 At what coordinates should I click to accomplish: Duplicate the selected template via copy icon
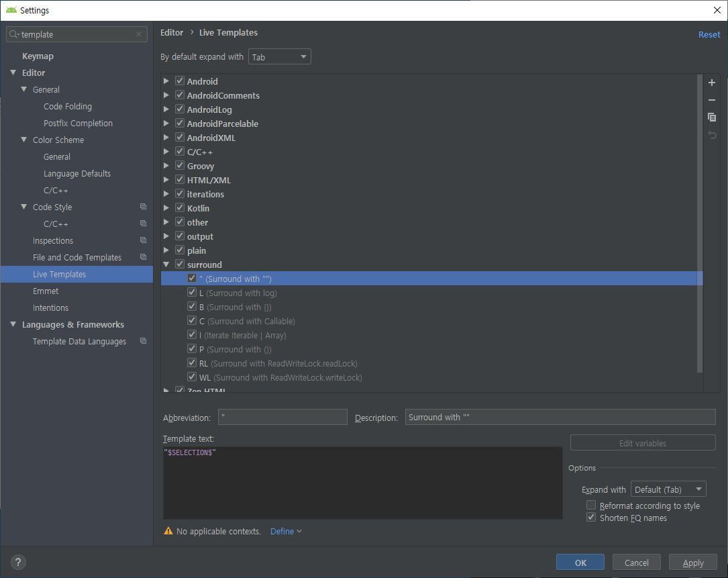(x=712, y=117)
